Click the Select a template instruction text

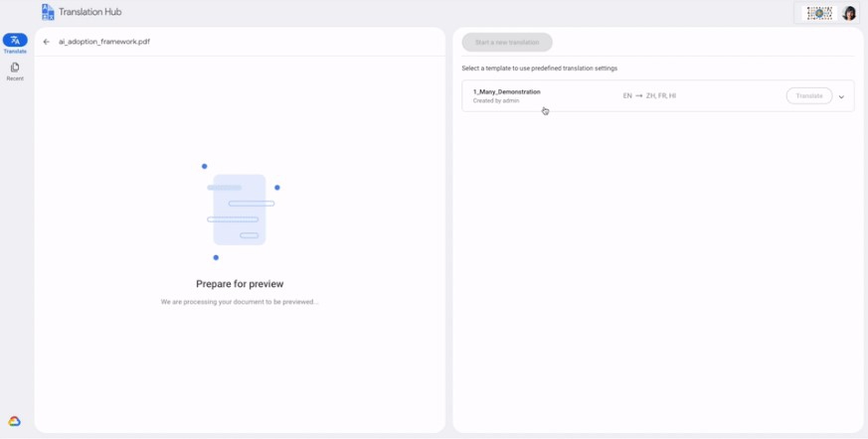click(540, 69)
